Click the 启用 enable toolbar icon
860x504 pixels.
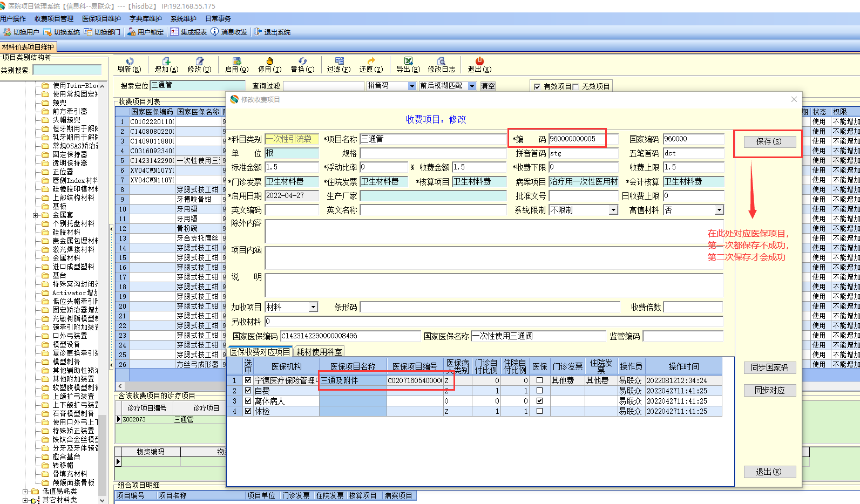[236, 61]
